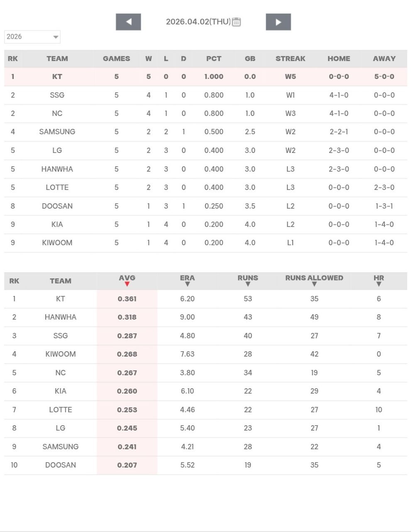
Task: Open the 2026 season year dropdown
Action: [x=32, y=37]
